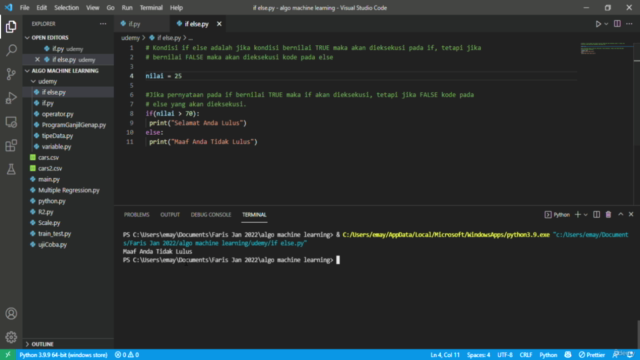
Task: Switch to the Output panel tab
Action: [170, 215]
